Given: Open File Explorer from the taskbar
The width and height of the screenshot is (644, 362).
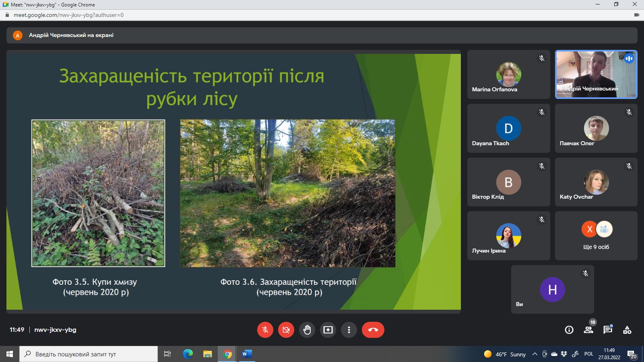Looking at the screenshot, I should [207, 354].
